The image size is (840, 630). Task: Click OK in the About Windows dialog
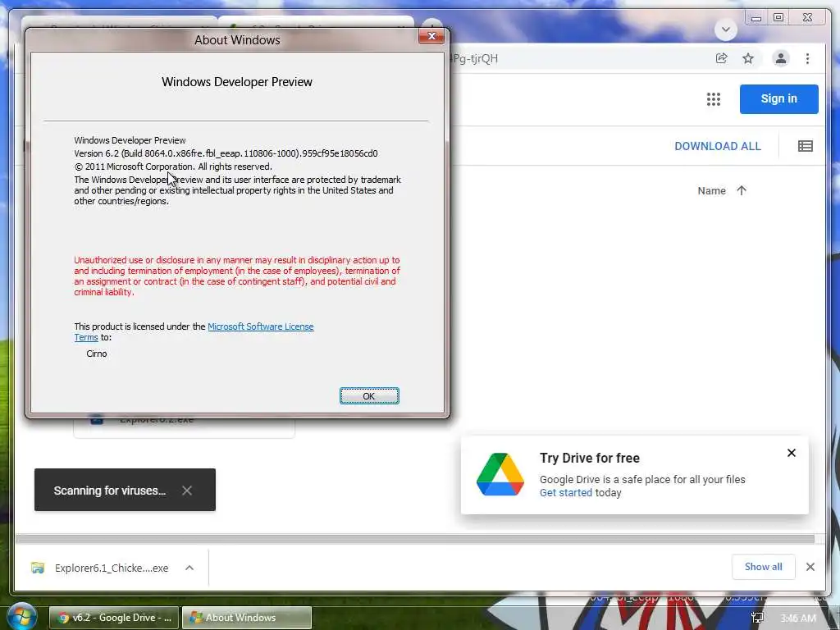369,396
